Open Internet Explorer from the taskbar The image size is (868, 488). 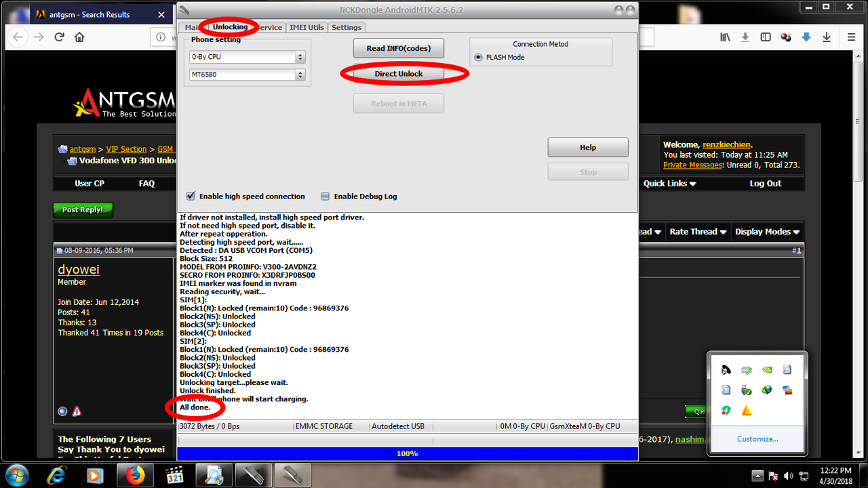click(56, 474)
